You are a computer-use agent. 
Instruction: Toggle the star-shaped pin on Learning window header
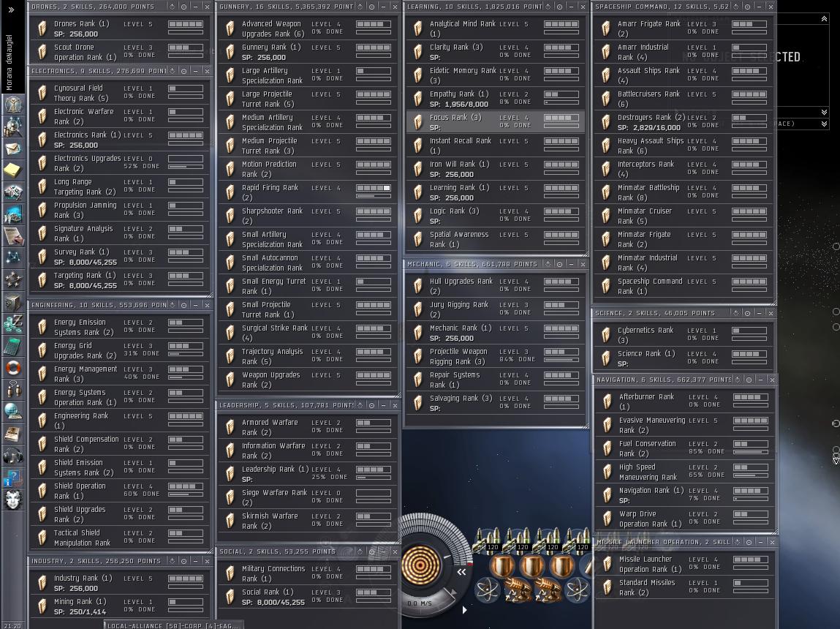tap(548, 7)
